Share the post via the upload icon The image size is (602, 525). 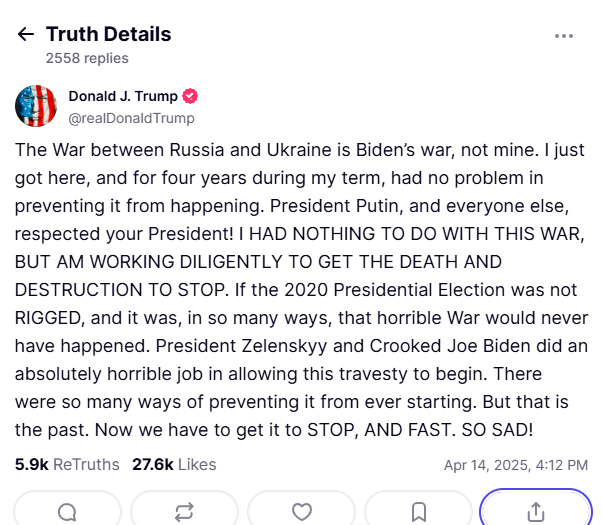click(536, 511)
